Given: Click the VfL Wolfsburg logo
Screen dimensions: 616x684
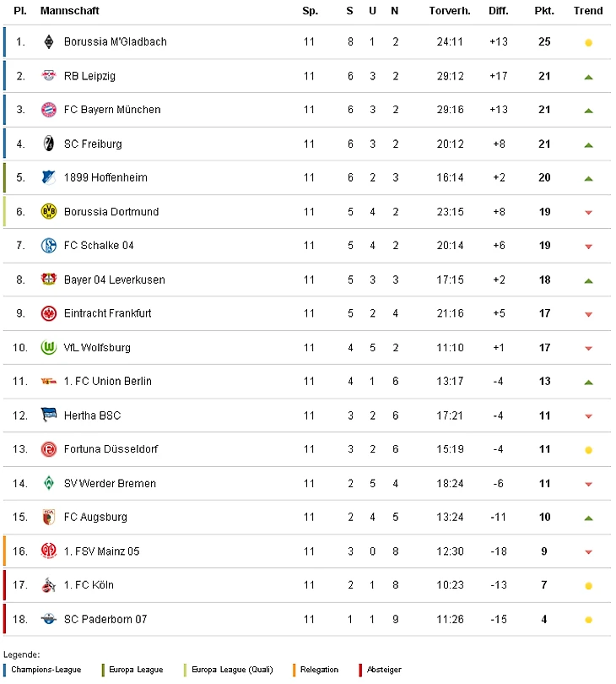Looking at the screenshot, I should 48,347.
